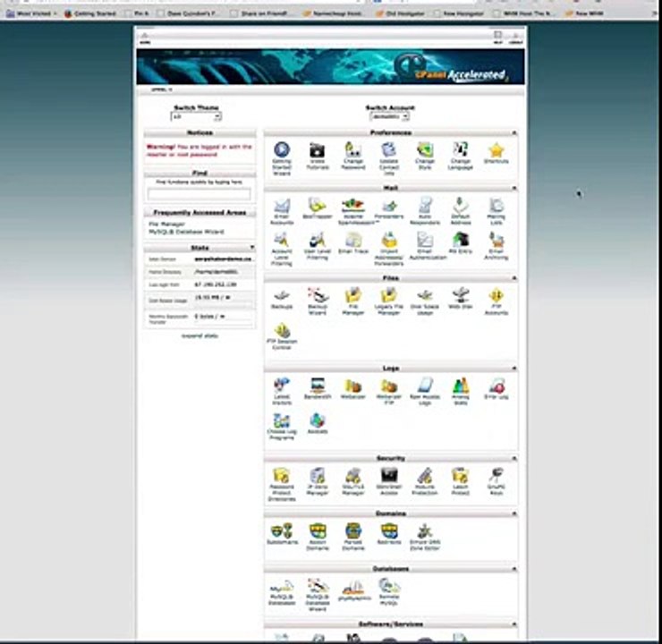Open the Shortcuts star icon
Image resolution: width=662 pixels, height=644 pixels.
coord(496,150)
